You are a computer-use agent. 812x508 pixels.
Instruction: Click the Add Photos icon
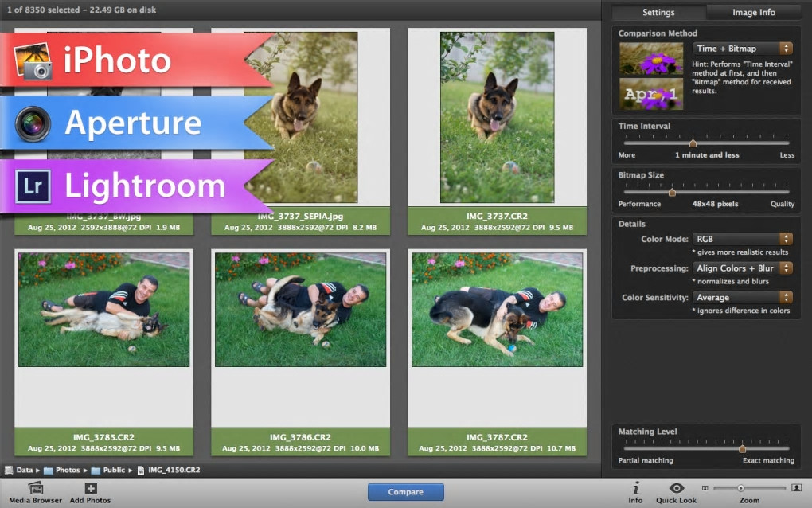coord(90,488)
